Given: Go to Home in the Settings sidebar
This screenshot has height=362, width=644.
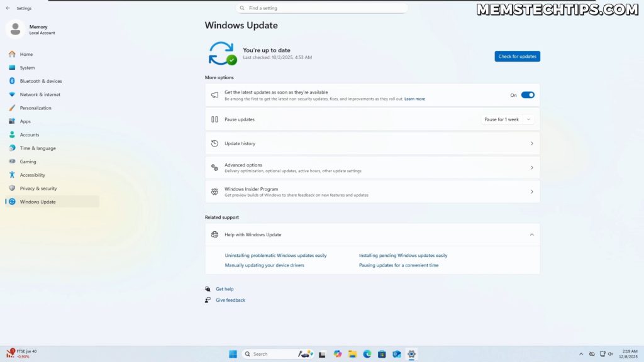Looking at the screenshot, I should (26, 54).
